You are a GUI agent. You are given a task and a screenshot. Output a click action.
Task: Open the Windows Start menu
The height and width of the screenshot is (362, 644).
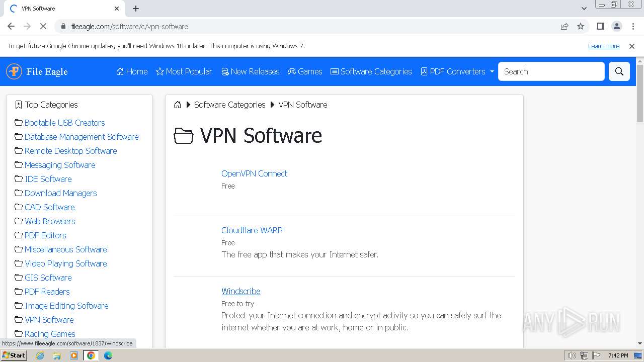[14, 355]
